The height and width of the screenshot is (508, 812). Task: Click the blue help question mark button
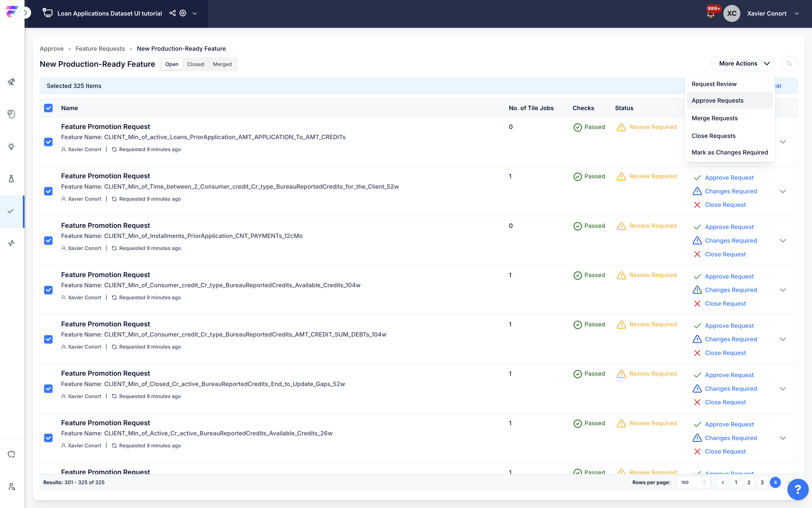798,489
